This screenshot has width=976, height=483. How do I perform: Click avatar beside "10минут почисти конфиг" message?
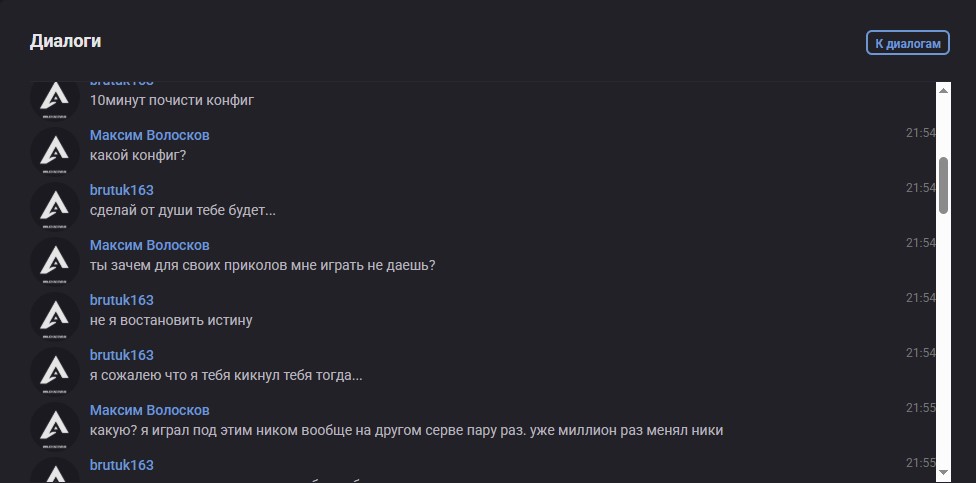(x=55, y=99)
